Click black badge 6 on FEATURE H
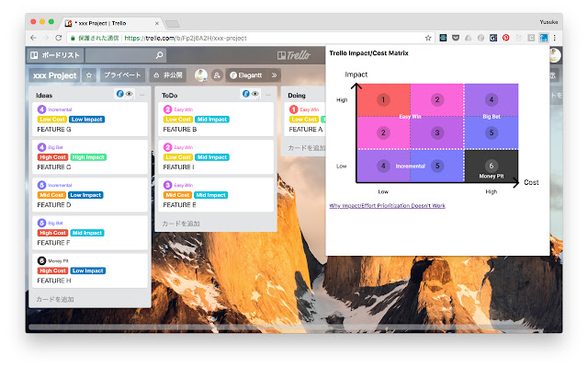The width and height of the screenshot is (588, 368). tap(41, 260)
